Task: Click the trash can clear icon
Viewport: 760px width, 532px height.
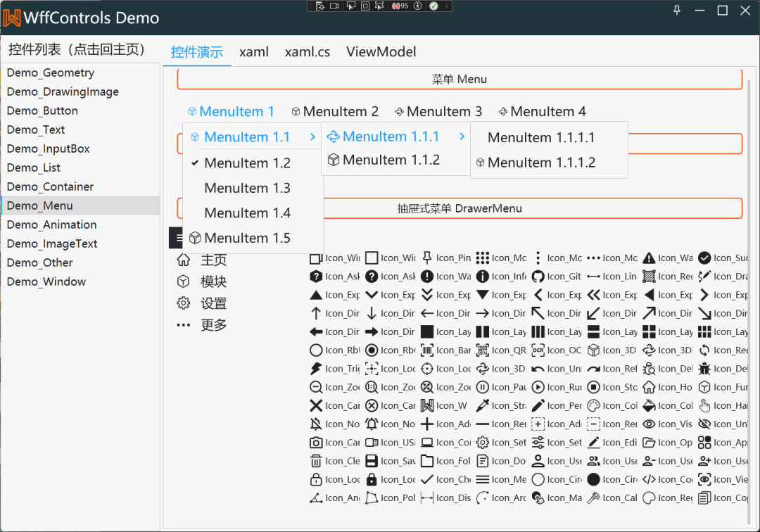Action: point(316,462)
